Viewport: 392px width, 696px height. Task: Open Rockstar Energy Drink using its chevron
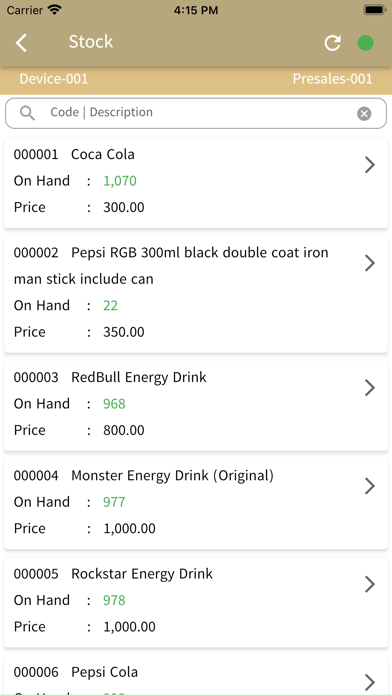pyautogui.click(x=369, y=584)
